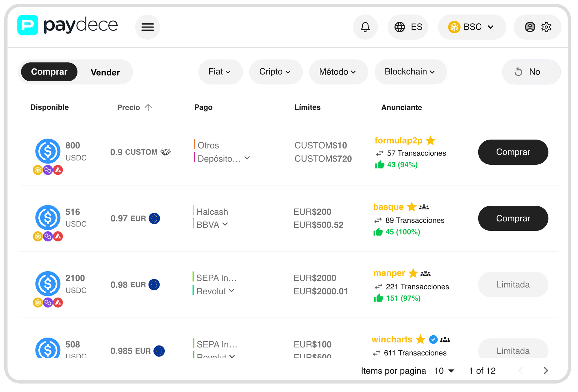
Task: Open the settings gear
Action: coord(546,27)
